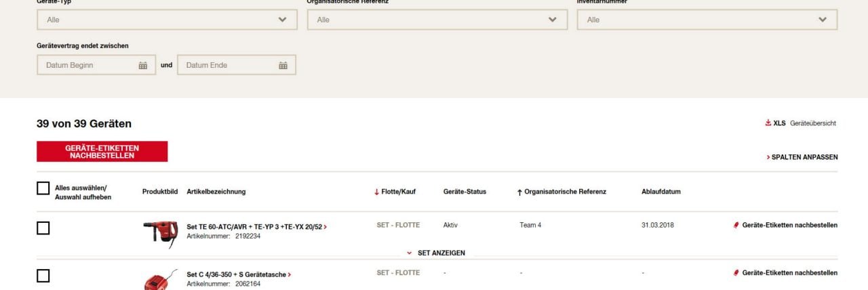The image size is (868, 290).
Task: Toggle the Alles auswählen checkbox
Action: 43,188
